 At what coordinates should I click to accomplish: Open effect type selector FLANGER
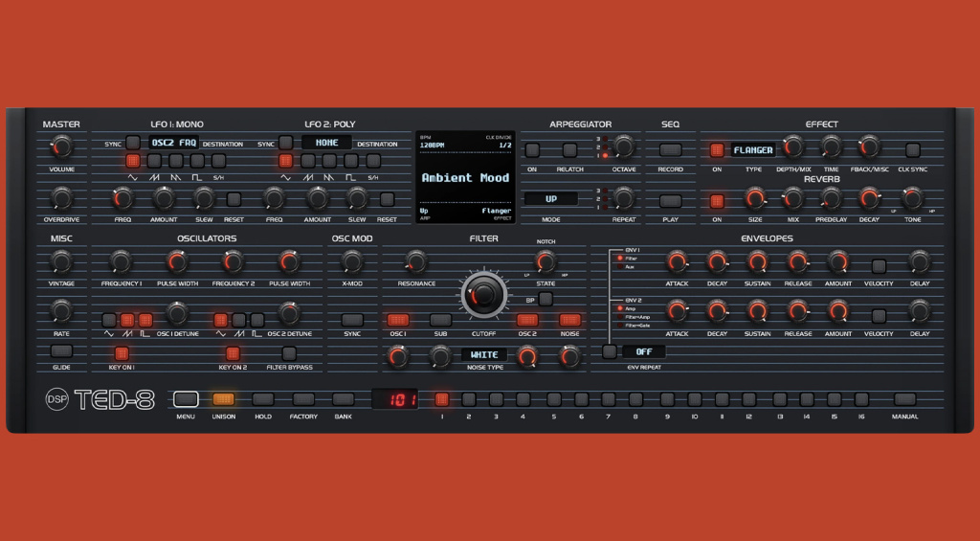coord(753,150)
